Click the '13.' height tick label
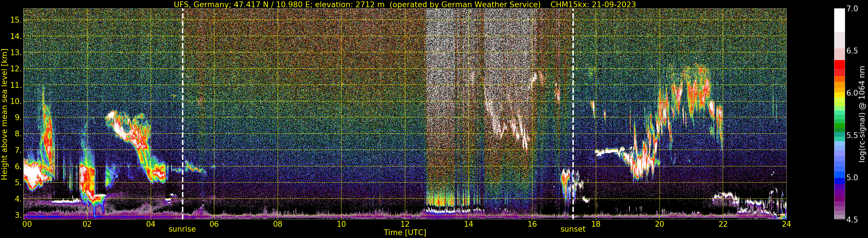Screen dimensions: 868x238 coord(16,53)
